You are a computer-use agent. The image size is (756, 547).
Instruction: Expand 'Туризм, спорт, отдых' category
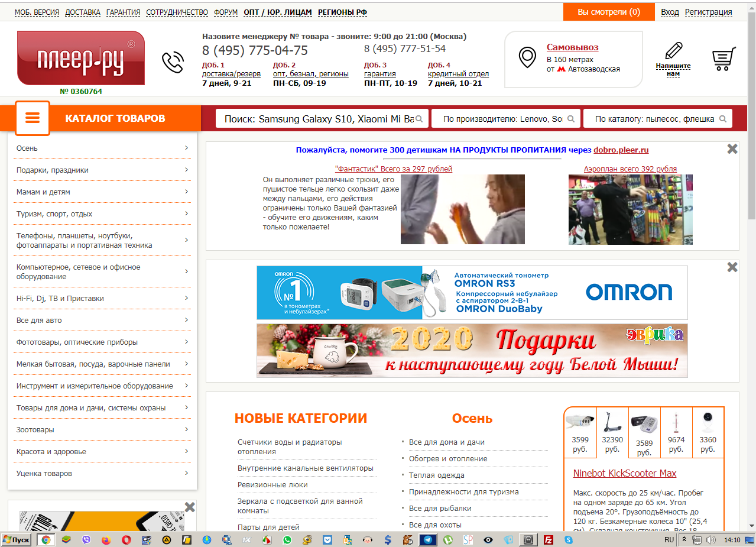coord(103,214)
